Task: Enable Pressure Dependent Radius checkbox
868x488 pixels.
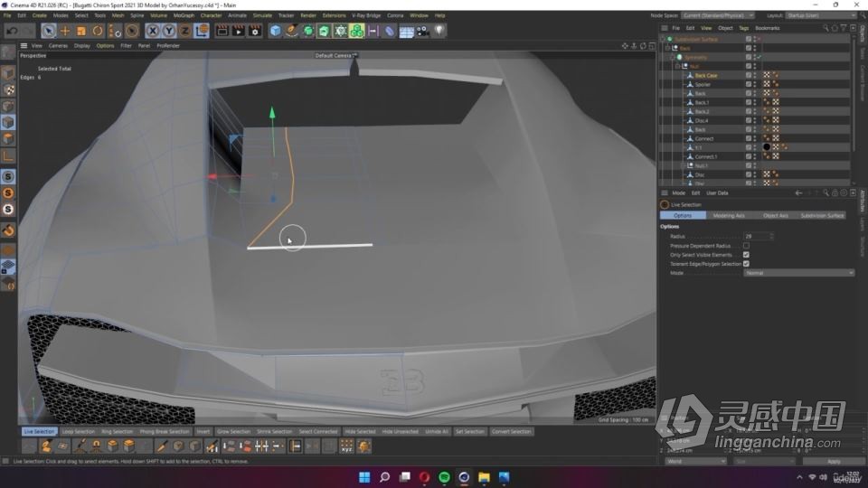Action: pos(746,246)
